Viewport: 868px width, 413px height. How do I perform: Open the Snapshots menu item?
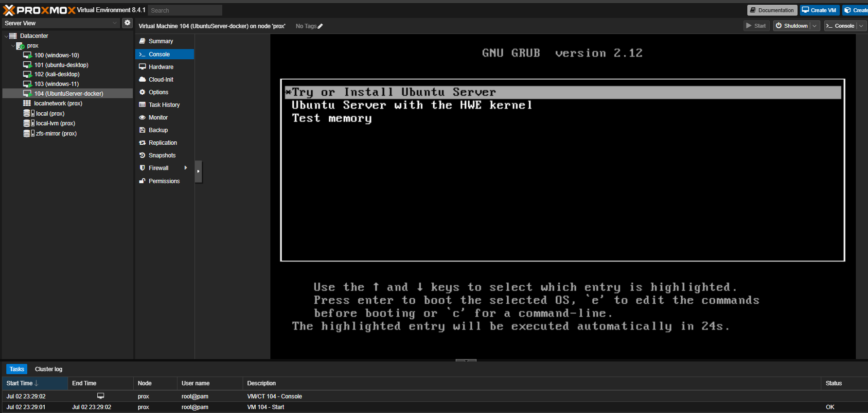(164, 155)
